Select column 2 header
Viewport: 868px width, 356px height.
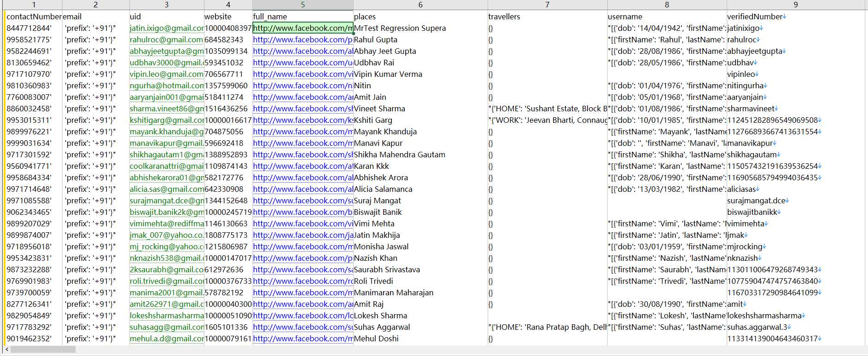pos(95,5)
